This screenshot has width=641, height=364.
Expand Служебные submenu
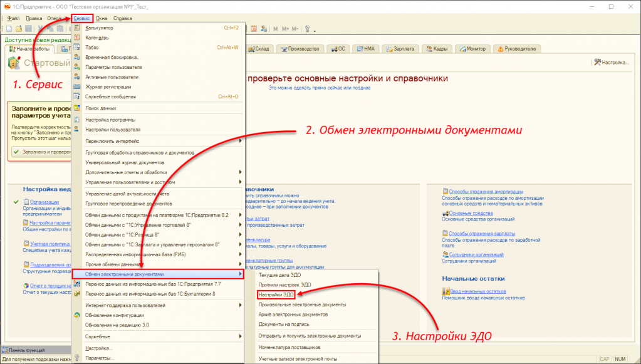pyautogui.click(x=159, y=336)
